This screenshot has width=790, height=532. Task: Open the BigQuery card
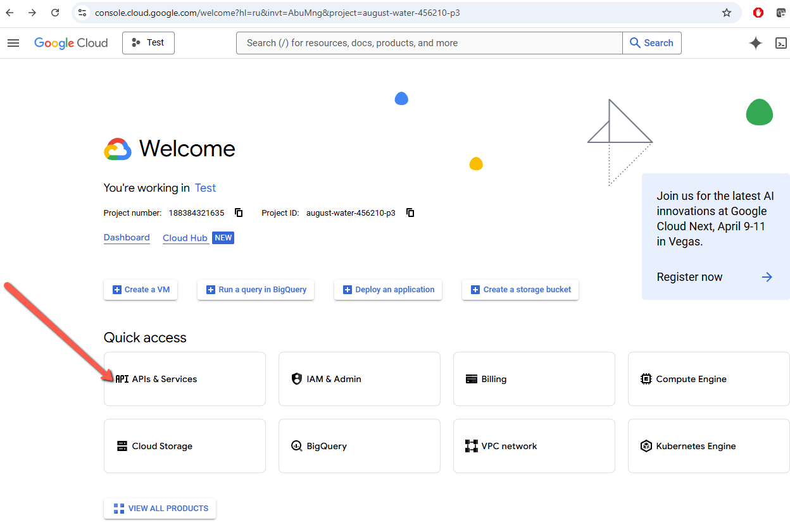(x=360, y=446)
